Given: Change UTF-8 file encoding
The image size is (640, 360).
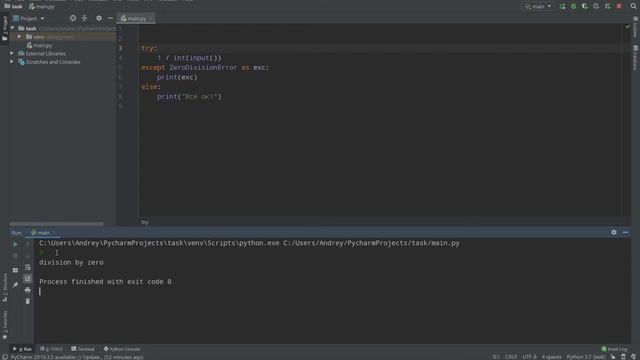Looking at the screenshot, I should [x=529, y=357].
